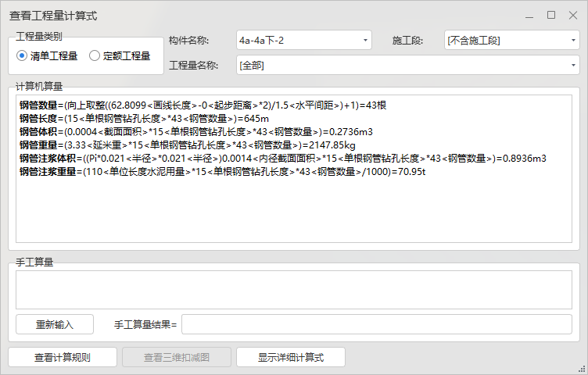Click inside the 手工算量 text area

[x=294, y=290]
